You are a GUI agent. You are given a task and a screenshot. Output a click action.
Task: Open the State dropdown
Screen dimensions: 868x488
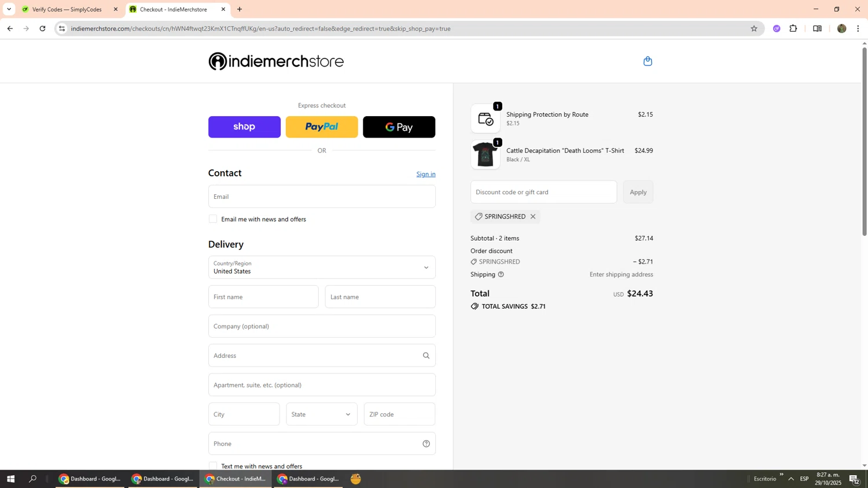tap(322, 415)
